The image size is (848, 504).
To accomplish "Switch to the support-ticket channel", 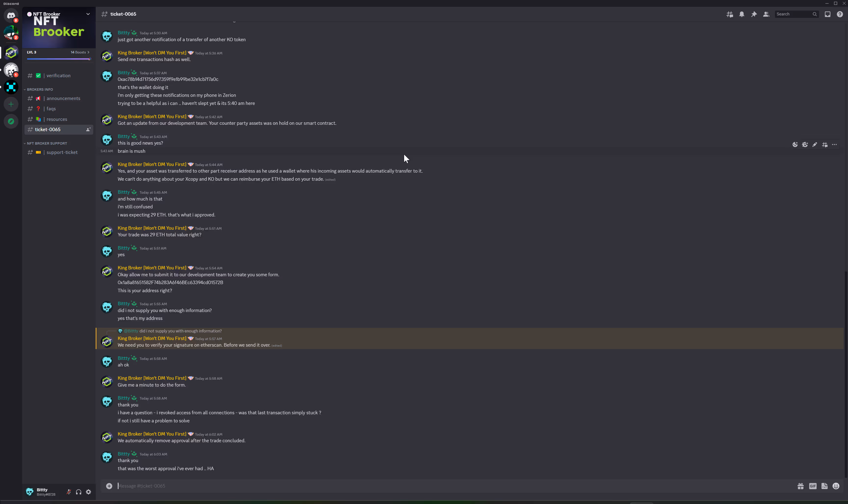I will tap(62, 152).
